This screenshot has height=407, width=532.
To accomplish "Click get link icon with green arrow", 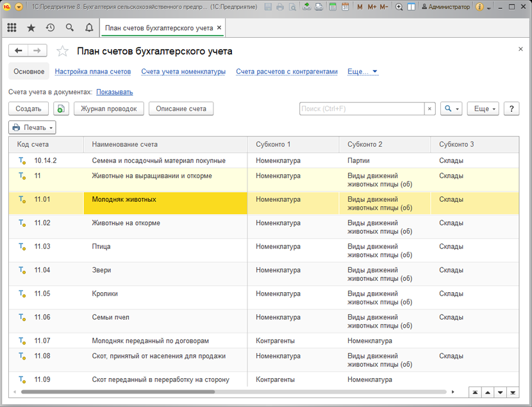I will tap(307, 7).
